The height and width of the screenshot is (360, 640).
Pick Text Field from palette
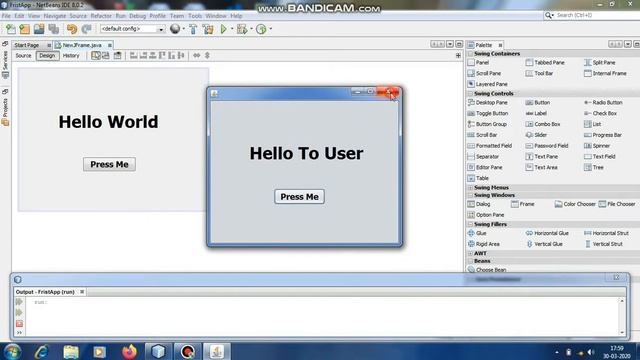[x=600, y=157]
